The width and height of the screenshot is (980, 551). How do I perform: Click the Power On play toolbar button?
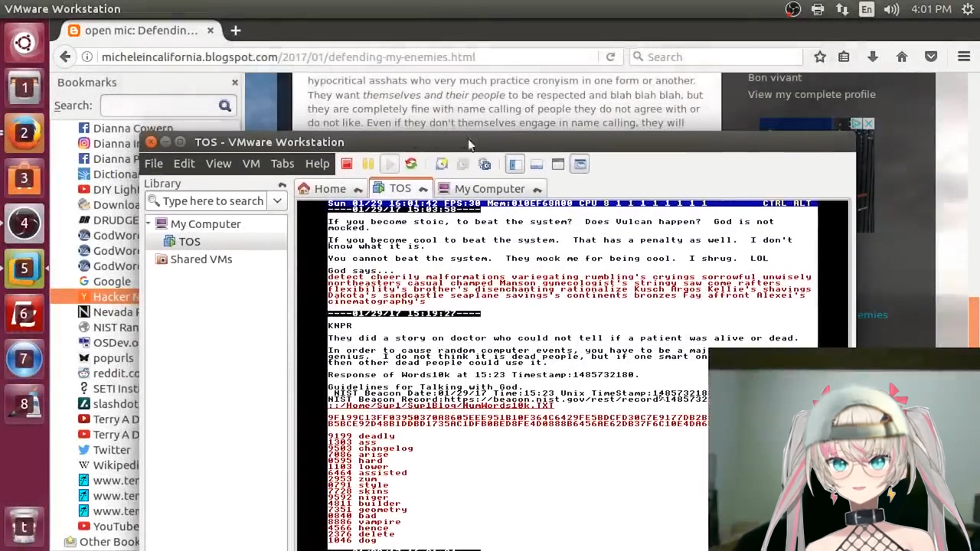389,164
